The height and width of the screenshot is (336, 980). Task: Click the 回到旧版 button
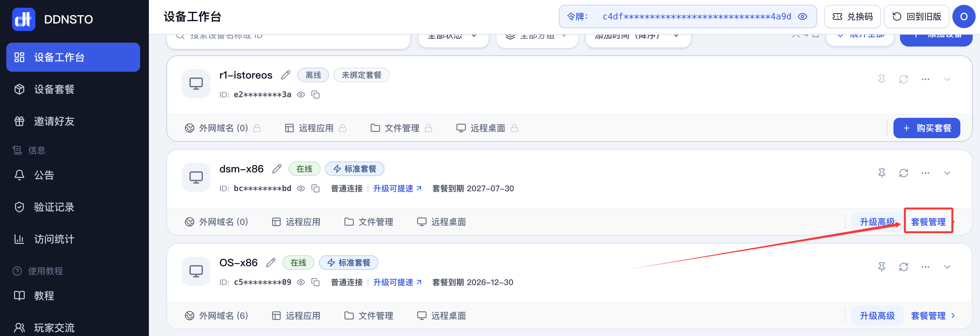916,16
